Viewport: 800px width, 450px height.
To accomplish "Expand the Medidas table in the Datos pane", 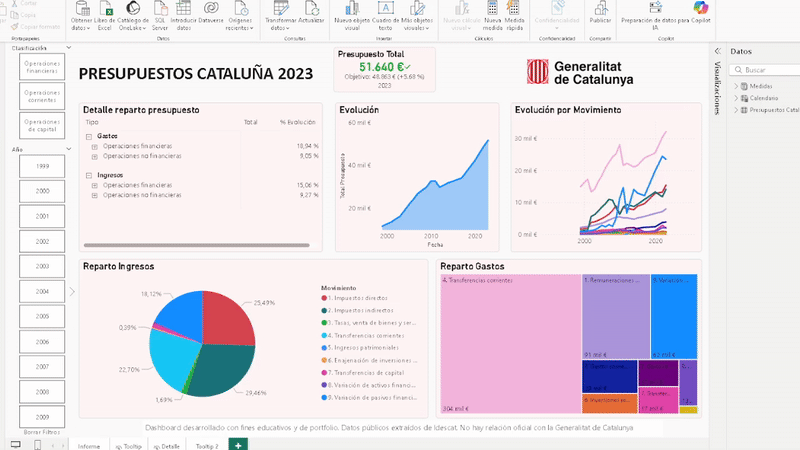I will (736, 86).
